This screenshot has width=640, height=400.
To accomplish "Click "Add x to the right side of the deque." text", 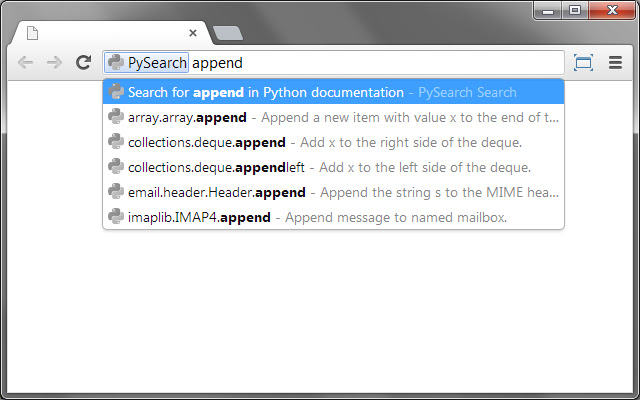I will click(x=411, y=142).
